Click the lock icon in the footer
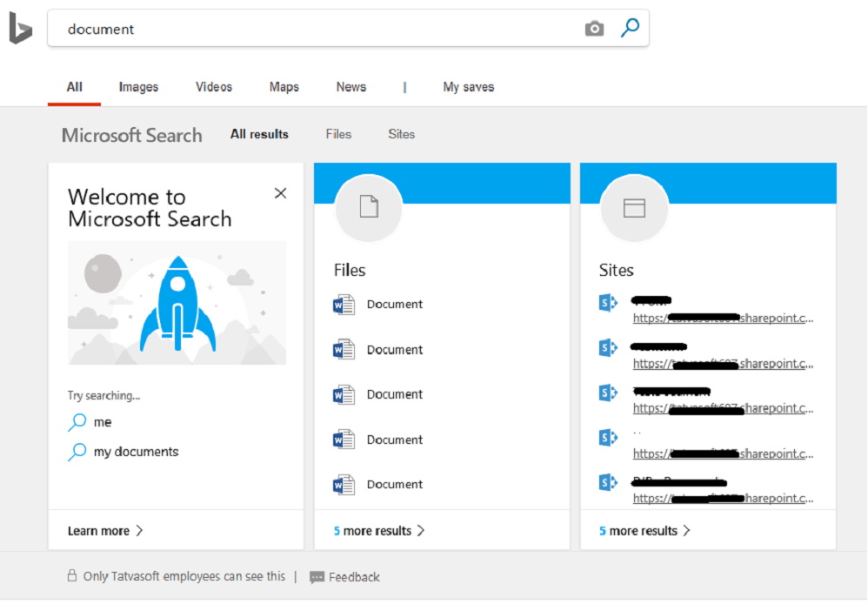The width and height of the screenshot is (868, 611). (72, 575)
